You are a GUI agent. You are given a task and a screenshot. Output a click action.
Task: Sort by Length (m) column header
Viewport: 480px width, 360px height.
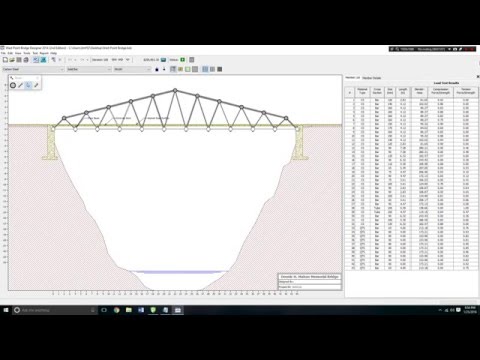(x=403, y=91)
